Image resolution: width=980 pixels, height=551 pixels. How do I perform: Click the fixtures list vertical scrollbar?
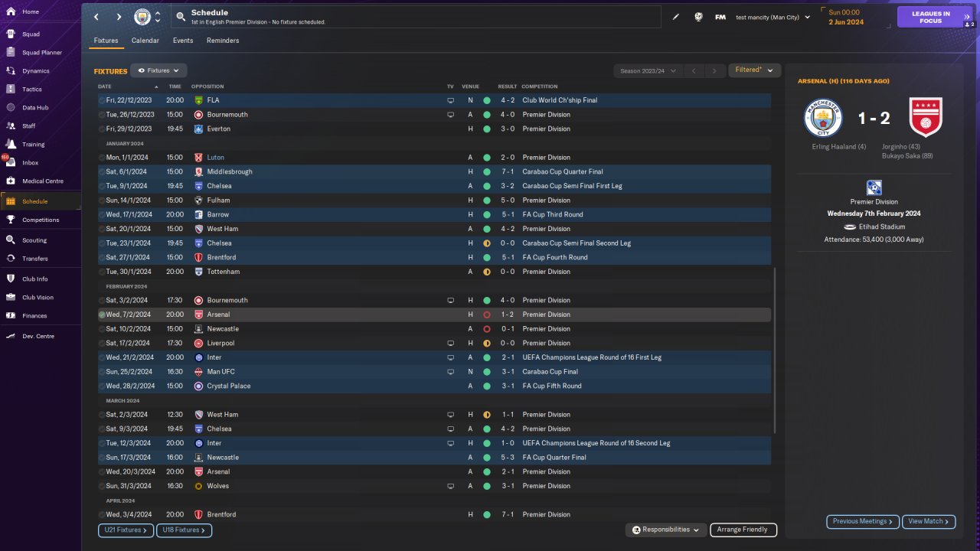tap(775, 350)
